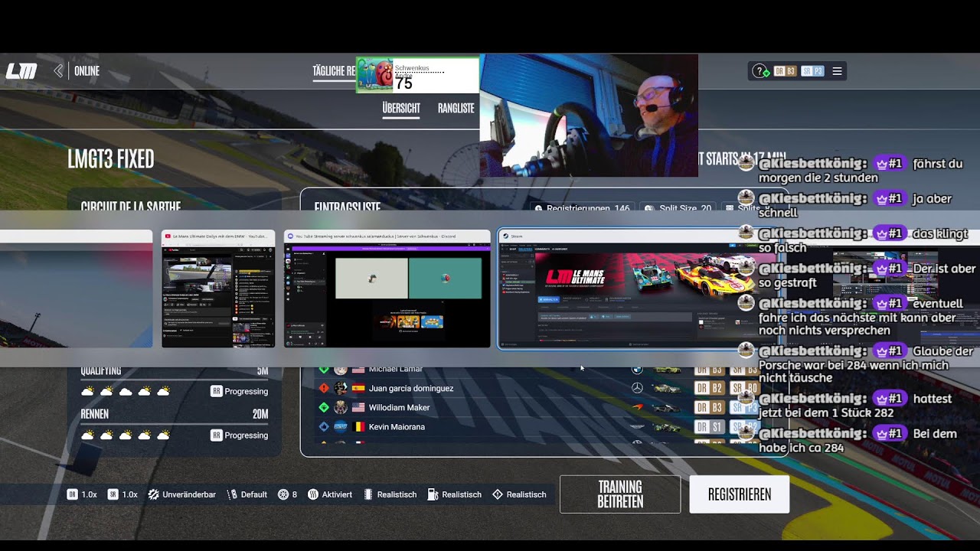Click Willodiam Maker's avatar icon
The height and width of the screenshot is (551, 980).
click(341, 408)
